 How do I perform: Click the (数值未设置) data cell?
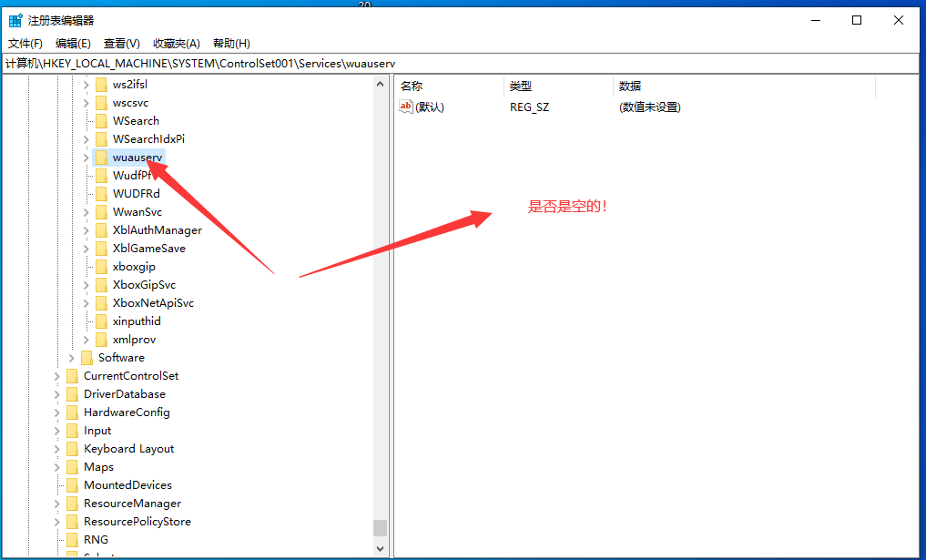pos(649,107)
